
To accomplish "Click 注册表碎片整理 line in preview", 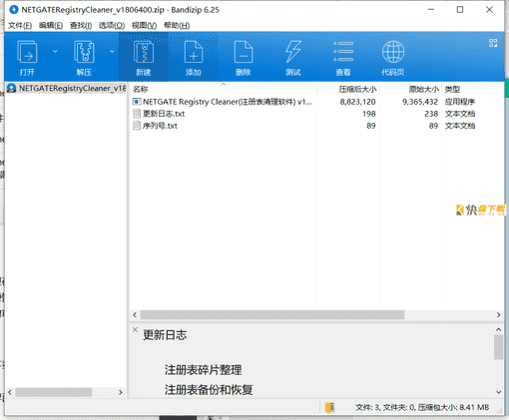I will 203,370.
